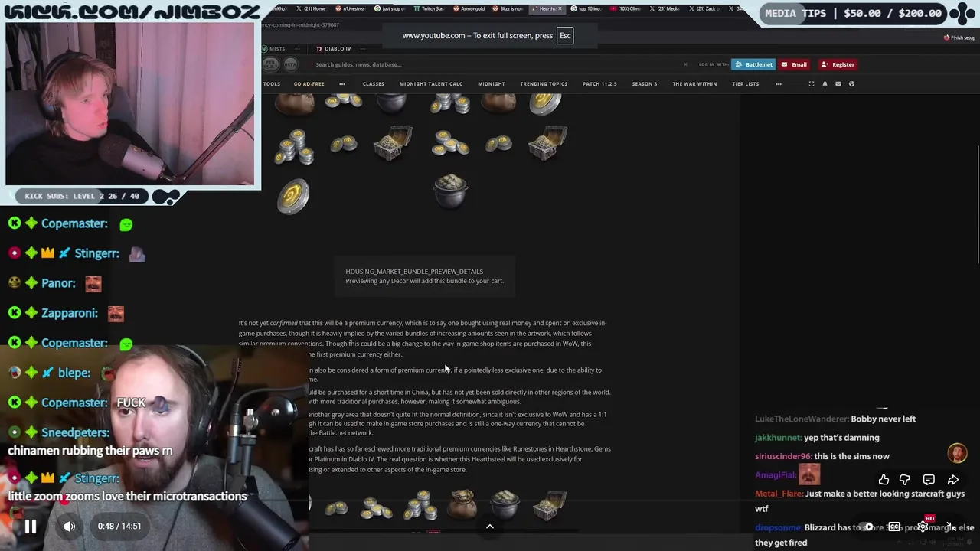The image size is (980, 551).
Task: Pause the YouTube video
Action: click(31, 527)
